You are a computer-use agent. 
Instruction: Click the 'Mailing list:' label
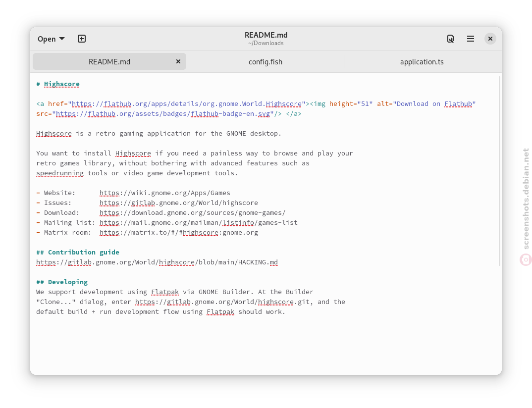pyautogui.click(x=69, y=222)
